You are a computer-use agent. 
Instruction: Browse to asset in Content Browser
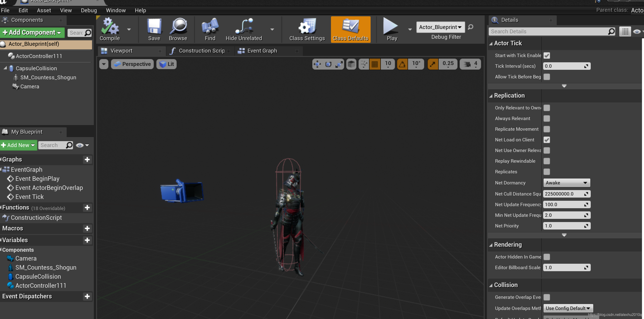pos(178,29)
